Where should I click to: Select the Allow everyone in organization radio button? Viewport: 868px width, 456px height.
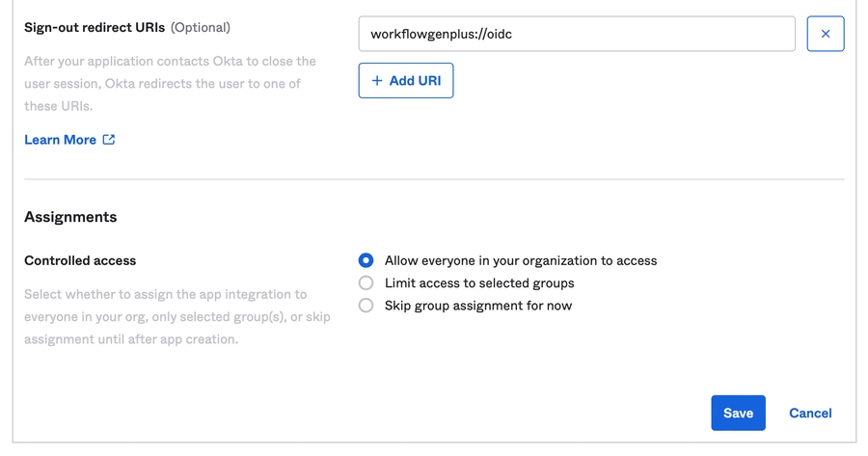[x=366, y=260]
